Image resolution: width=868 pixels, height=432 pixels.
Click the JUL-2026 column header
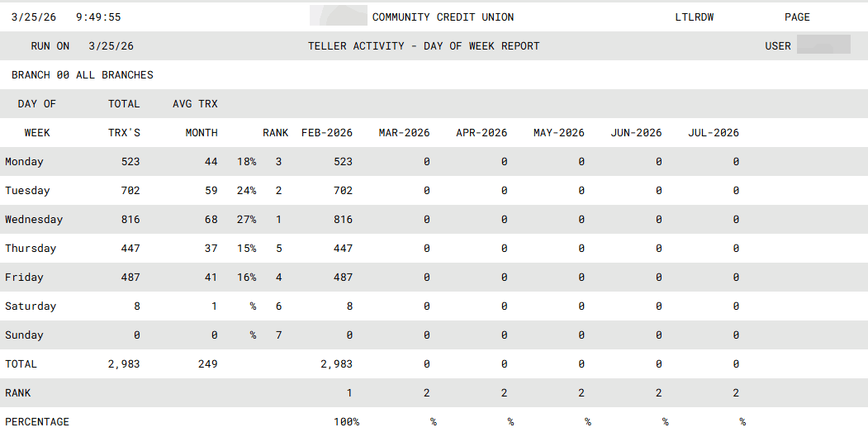coord(714,133)
